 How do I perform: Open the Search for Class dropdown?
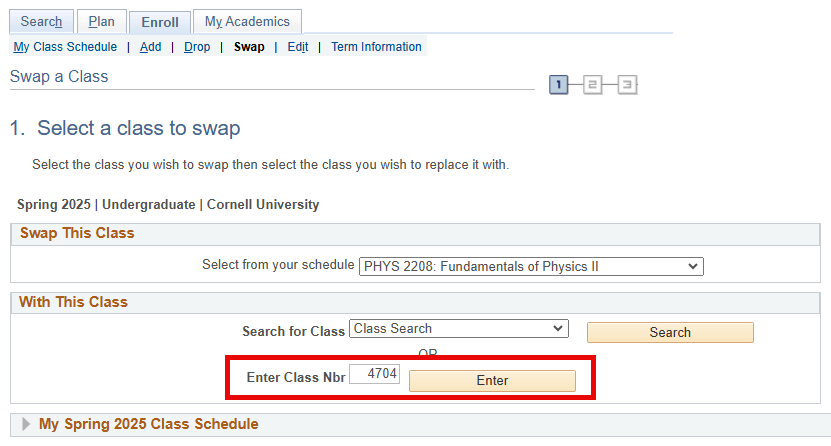[x=459, y=329]
